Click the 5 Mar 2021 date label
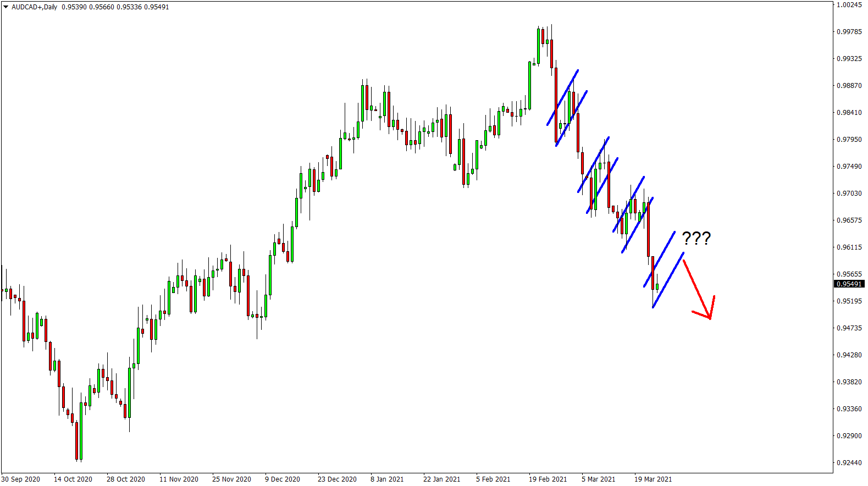Image resolution: width=868 pixels, height=486 pixels. click(599, 479)
